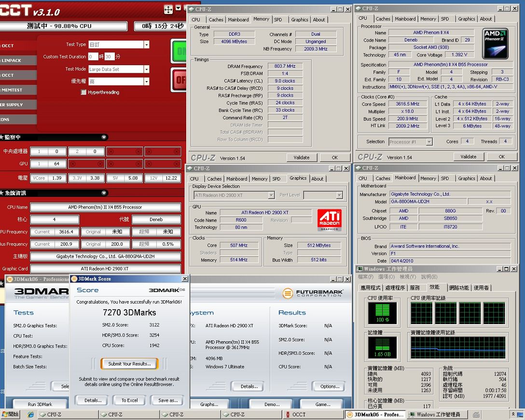Click OK in the CPU-Z CPU window
Image resolution: width=525 pixels, height=420 pixels.
(501, 157)
